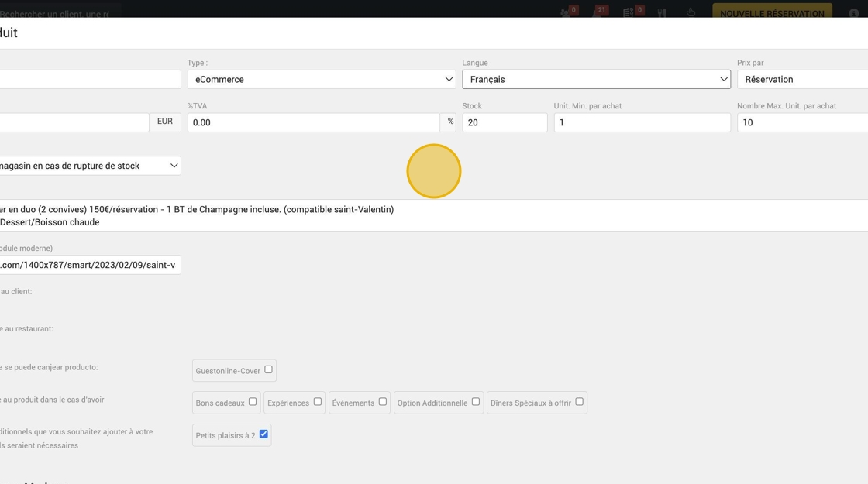868x484 pixels.
Task: Click the list icon with 0 badge
Action: click(629, 12)
